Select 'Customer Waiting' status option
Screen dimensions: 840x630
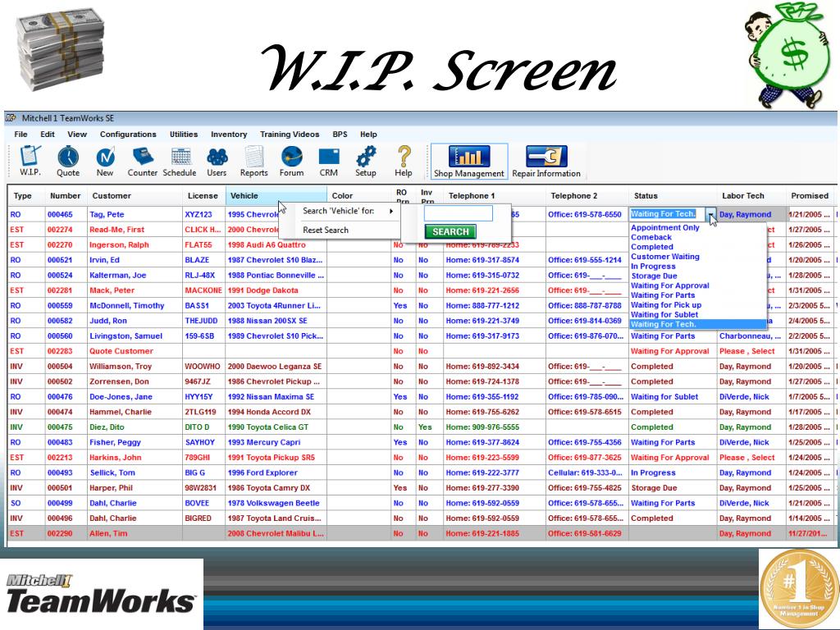664,256
